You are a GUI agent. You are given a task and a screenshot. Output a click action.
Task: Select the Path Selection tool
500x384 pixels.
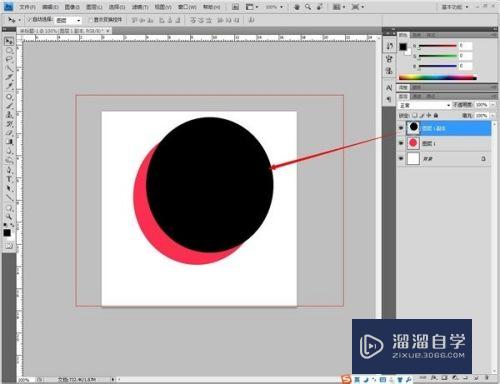coord(9,188)
